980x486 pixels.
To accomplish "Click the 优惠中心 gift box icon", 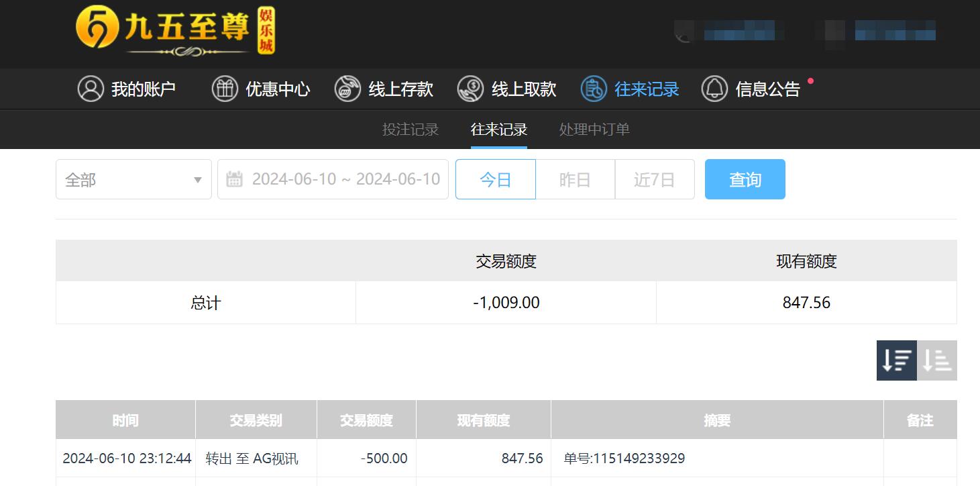I will click(x=225, y=89).
